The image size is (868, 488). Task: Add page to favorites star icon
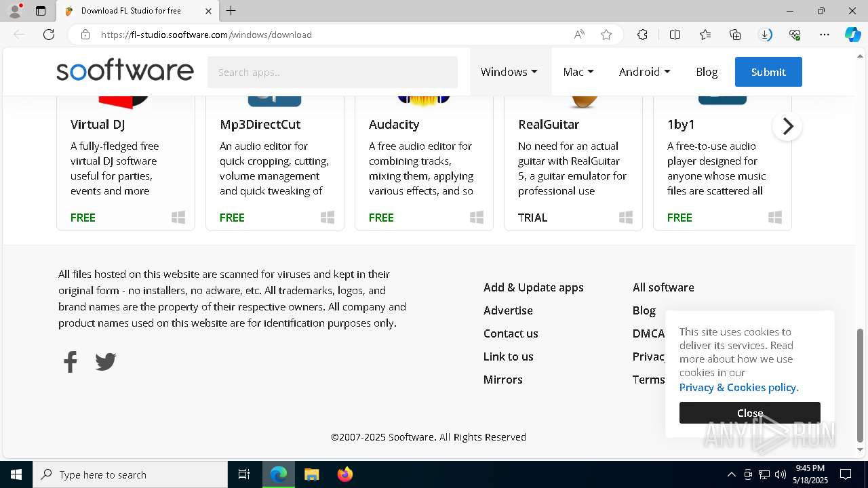pyautogui.click(x=606, y=35)
